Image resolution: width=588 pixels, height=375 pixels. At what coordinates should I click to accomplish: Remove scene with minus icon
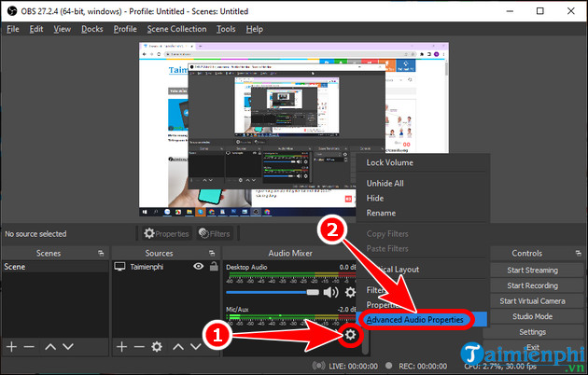click(x=29, y=346)
